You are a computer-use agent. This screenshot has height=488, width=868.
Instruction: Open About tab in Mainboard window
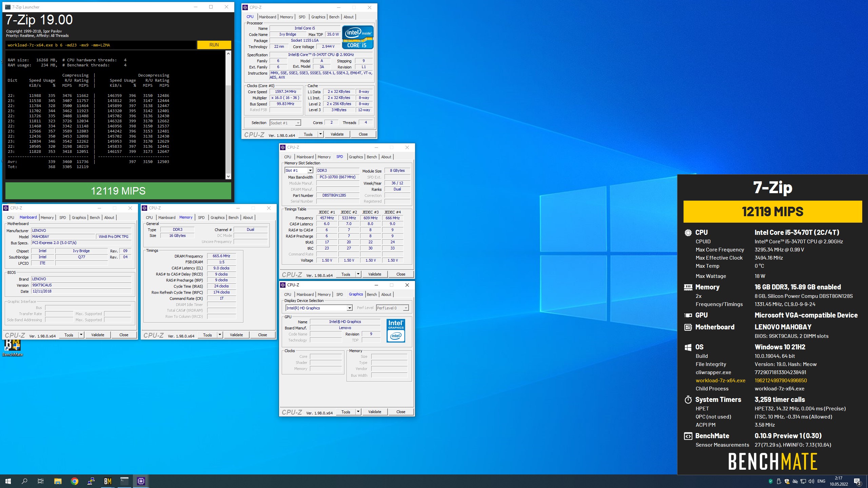[x=109, y=218]
